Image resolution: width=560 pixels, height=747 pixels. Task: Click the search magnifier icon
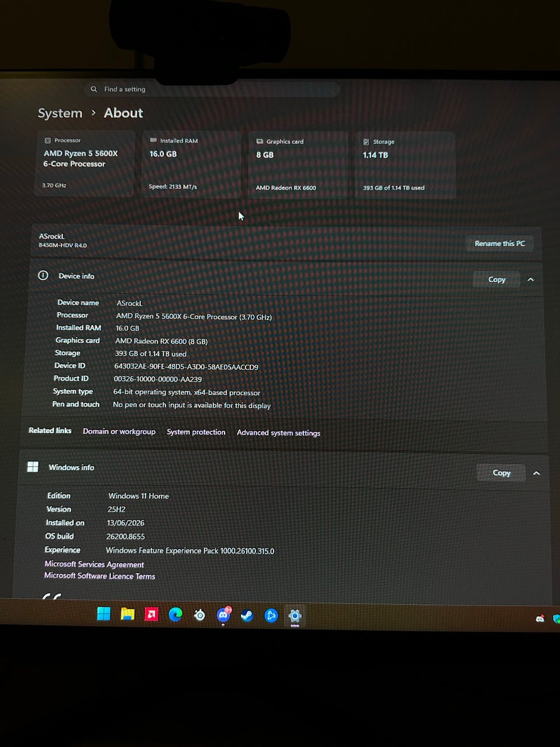(x=94, y=89)
